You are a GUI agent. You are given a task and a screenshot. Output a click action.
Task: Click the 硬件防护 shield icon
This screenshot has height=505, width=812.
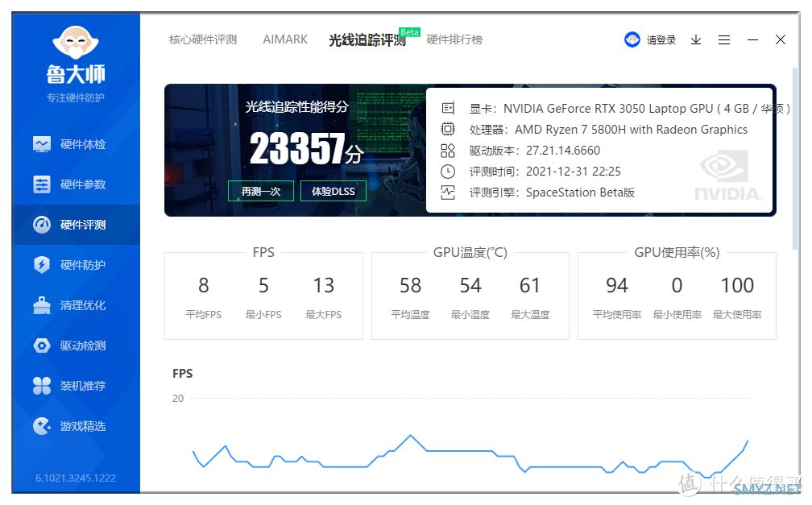[42, 265]
